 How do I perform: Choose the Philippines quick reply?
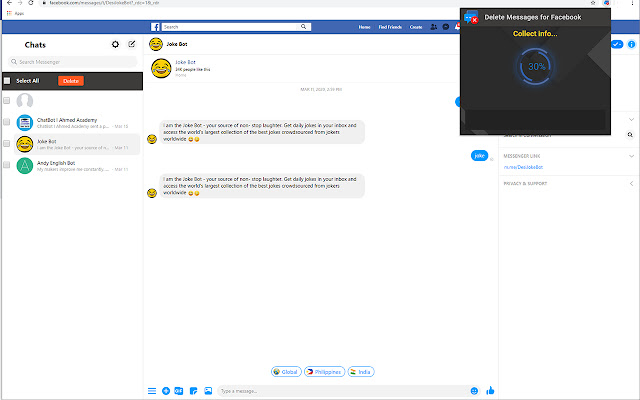(324, 372)
